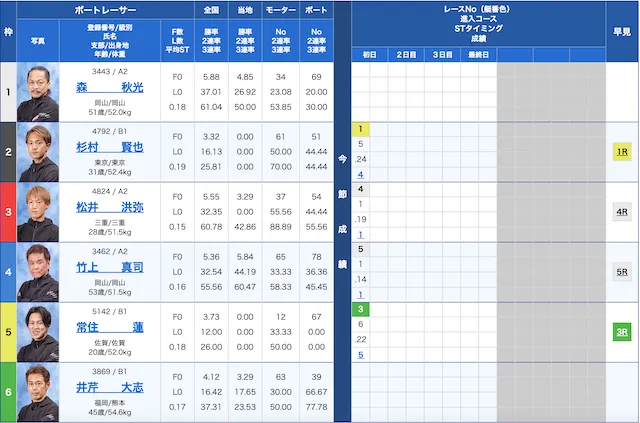
Task: Click the 4R early-view button
Action: pyautogui.click(x=622, y=212)
